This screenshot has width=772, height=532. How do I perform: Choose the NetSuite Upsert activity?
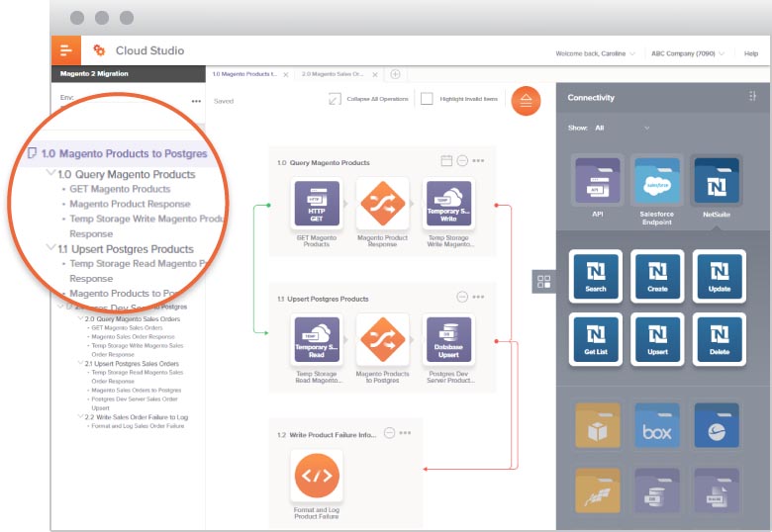657,339
